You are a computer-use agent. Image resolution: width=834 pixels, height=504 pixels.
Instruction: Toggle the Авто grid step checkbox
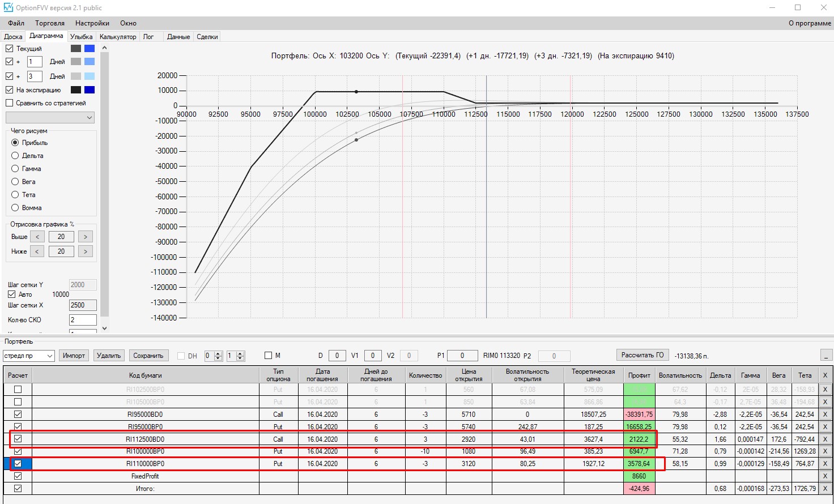pyautogui.click(x=11, y=294)
